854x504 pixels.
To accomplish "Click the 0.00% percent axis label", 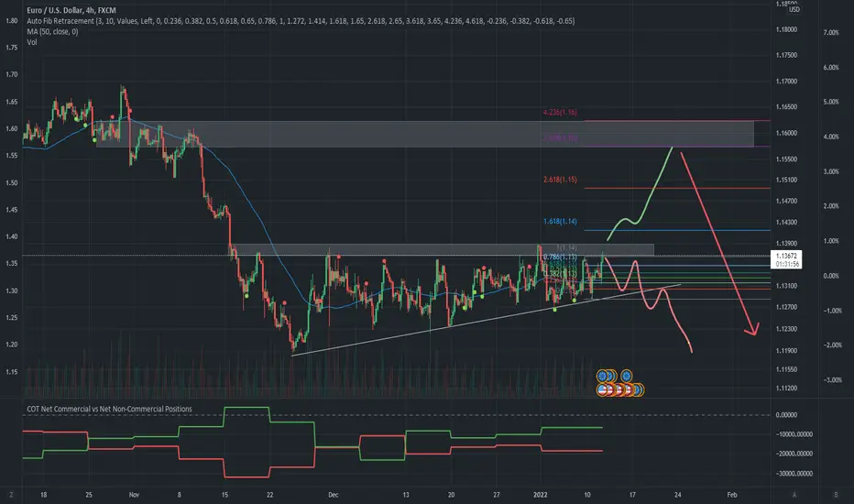I will tap(831, 276).
